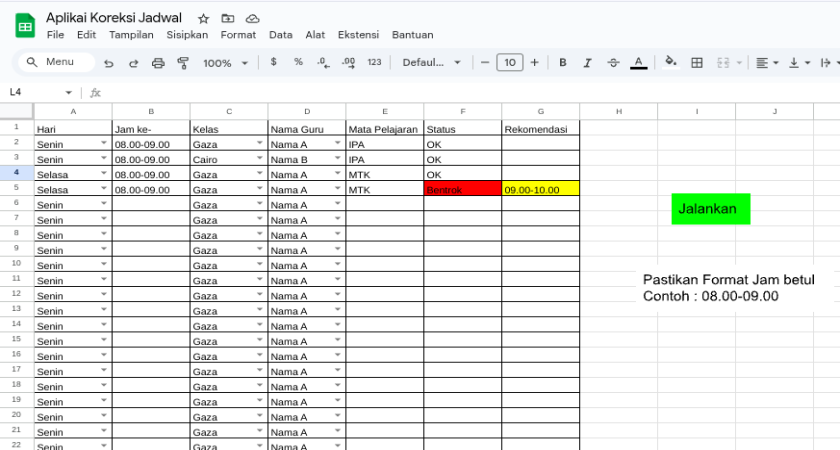The height and width of the screenshot is (450, 840).
Task: Increase font size with plus button
Action: pos(535,62)
